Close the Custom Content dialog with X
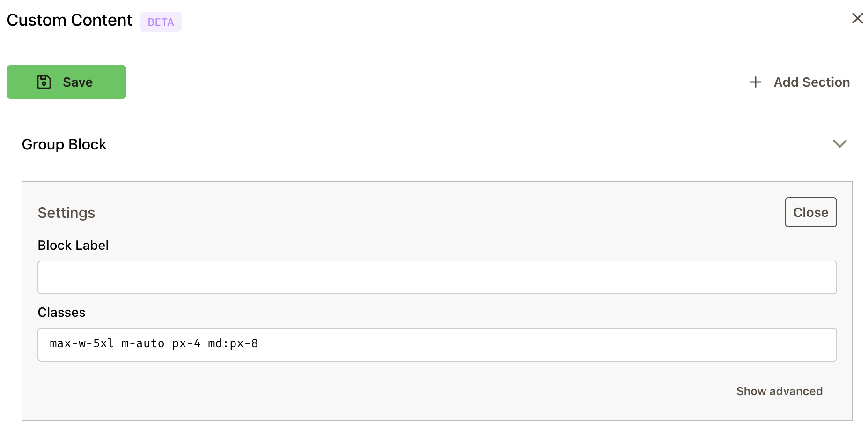Screen dimensions: 868x433 (x=857, y=18)
